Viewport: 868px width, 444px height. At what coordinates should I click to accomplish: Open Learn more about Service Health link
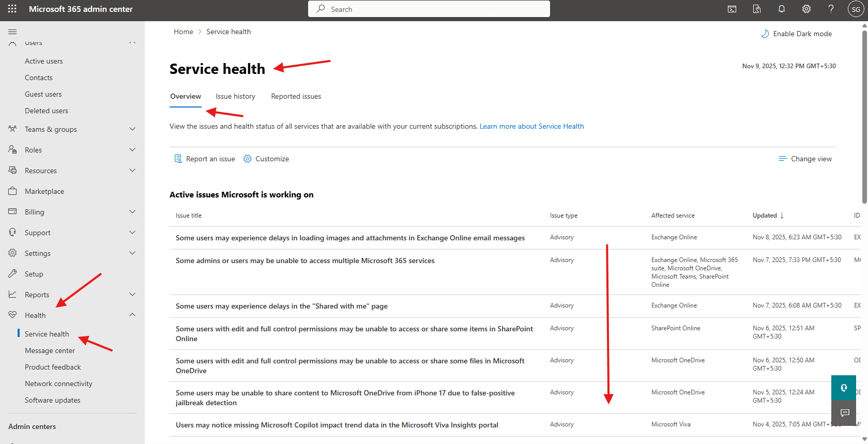click(x=532, y=126)
